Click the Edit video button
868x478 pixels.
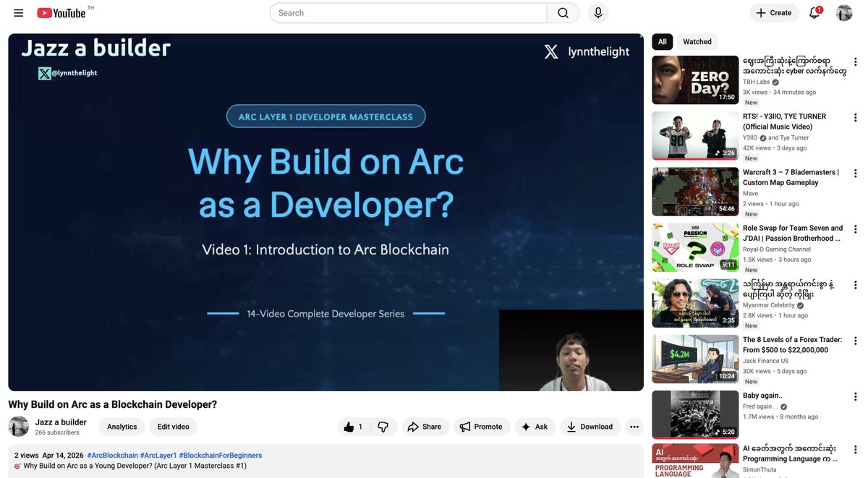coord(174,427)
